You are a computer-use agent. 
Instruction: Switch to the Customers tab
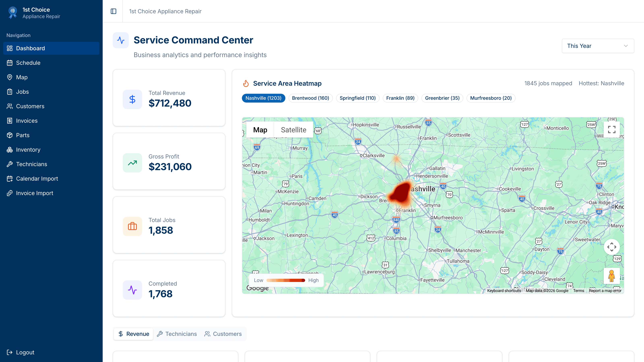point(223,334)
